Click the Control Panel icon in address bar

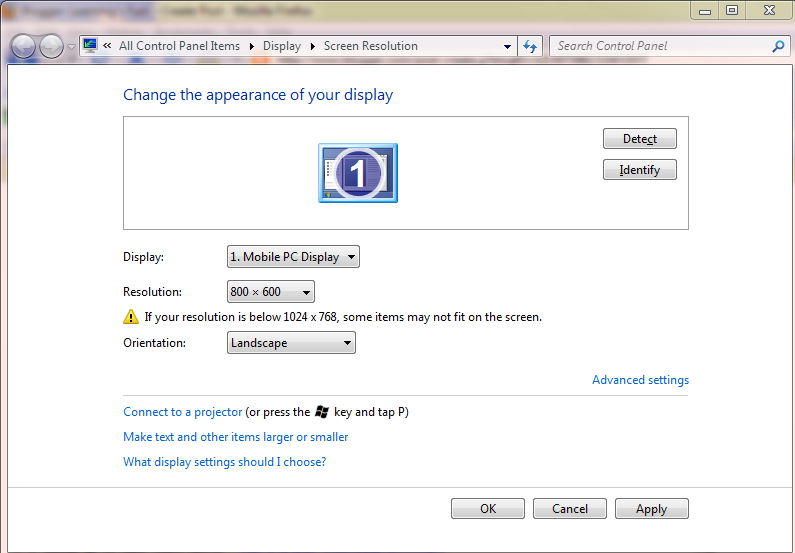point(90,46)
